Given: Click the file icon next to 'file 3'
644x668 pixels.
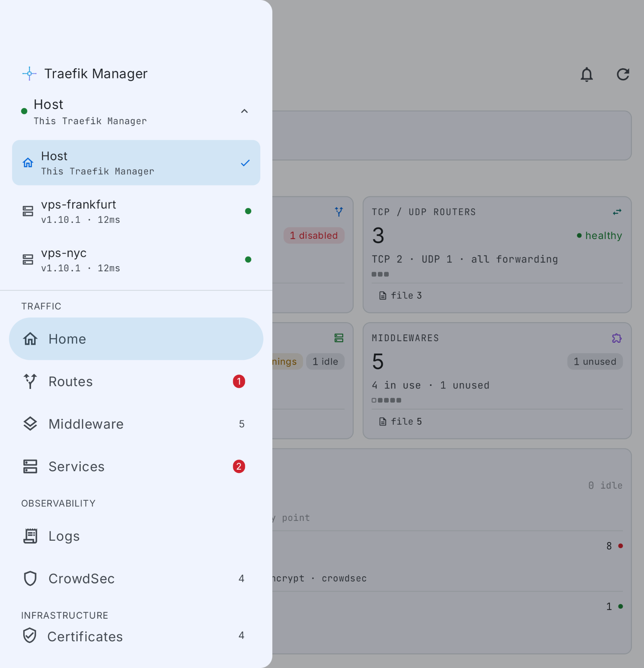Looking at the screenshot, I should [383, 296].
